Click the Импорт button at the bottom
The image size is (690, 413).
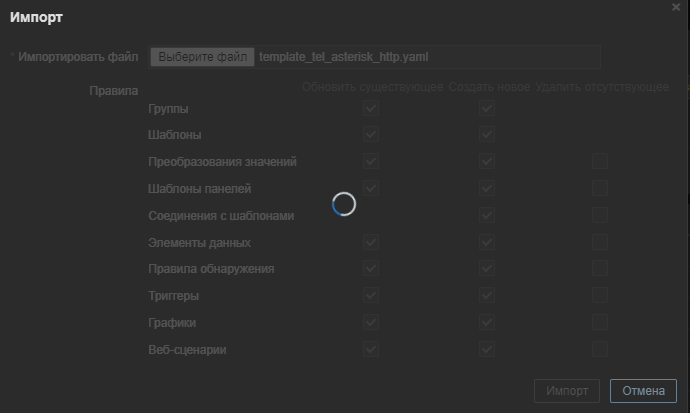568,390
